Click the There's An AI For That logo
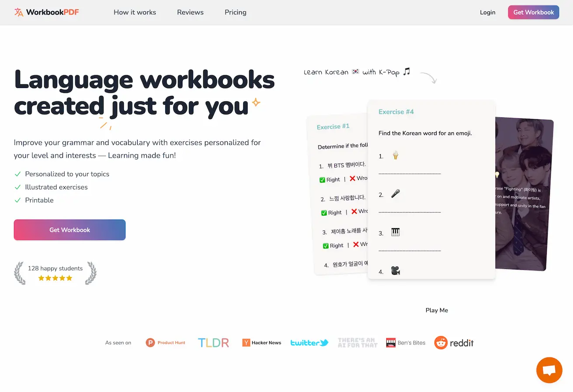573x392 pixels. (x=357, y=343)
